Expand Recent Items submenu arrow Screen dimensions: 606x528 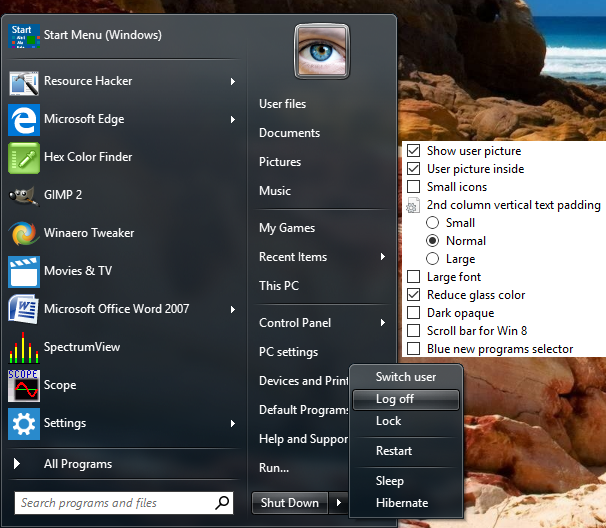click(383, 257)
